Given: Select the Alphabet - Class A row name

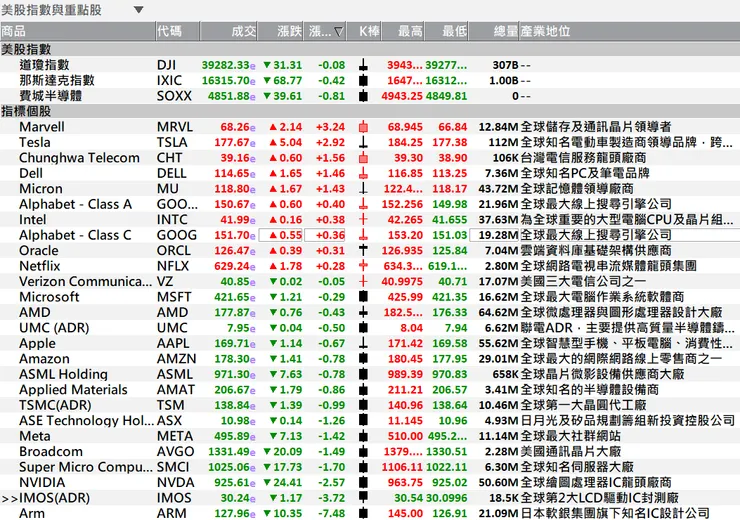Looking at the screenshot, I should coord(76,204).
